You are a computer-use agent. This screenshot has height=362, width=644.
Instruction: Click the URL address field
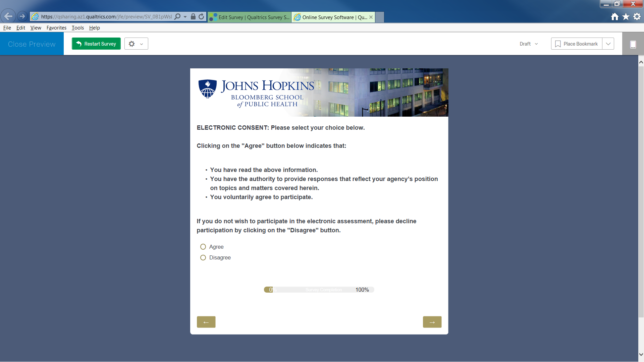[106, 16]
